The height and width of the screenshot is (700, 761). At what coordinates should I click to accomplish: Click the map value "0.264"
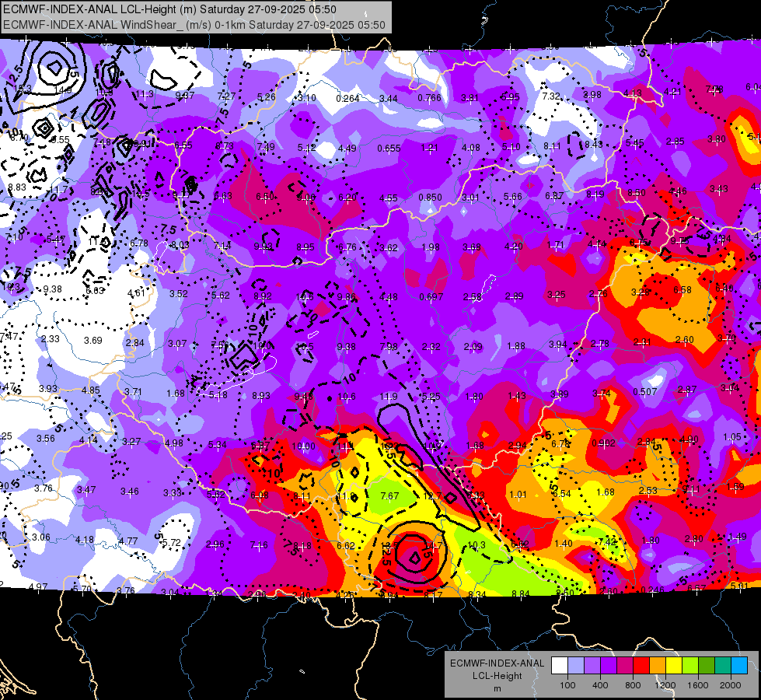coord(348,99)
